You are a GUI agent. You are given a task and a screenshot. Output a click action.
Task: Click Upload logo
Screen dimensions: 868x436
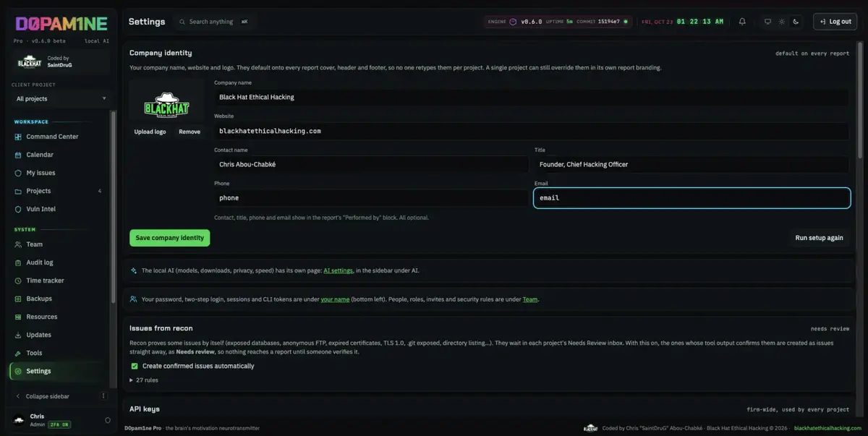(150, 132)
